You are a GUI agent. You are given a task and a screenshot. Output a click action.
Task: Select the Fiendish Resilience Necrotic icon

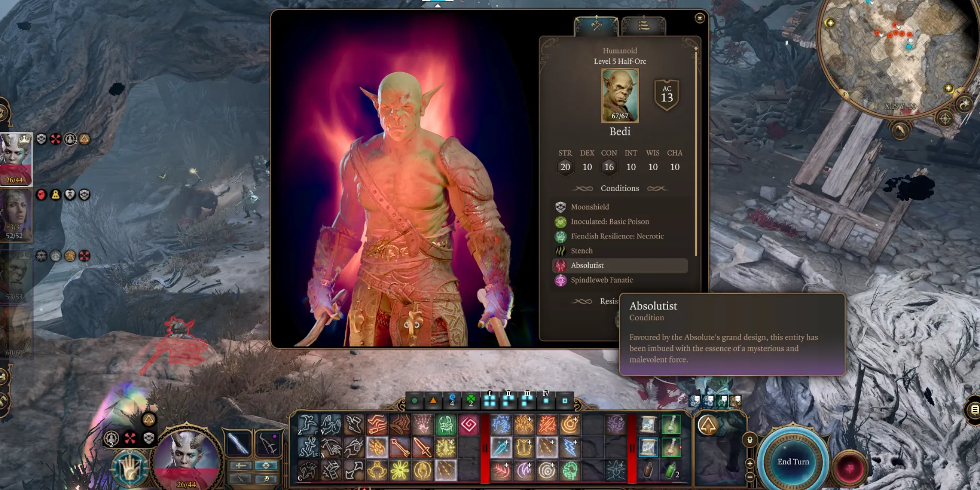click(561, 236)
